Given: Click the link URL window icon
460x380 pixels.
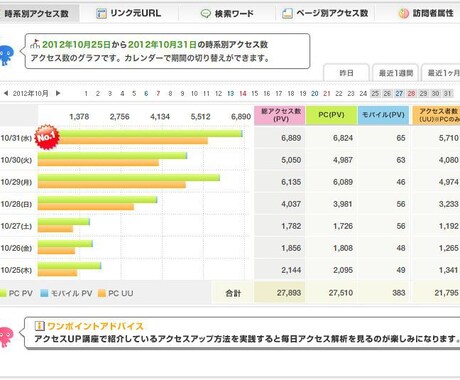Looking at the screenshot, I should tap(101, 13).
